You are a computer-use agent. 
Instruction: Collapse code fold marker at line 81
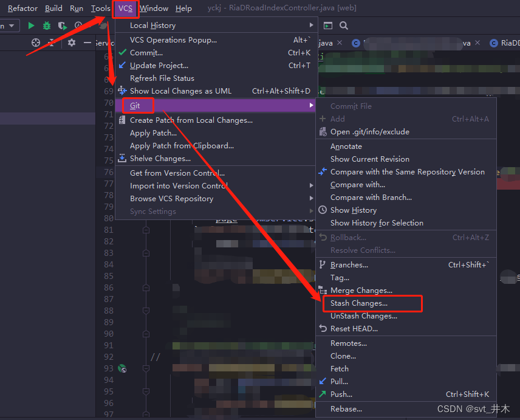point(146,230)
